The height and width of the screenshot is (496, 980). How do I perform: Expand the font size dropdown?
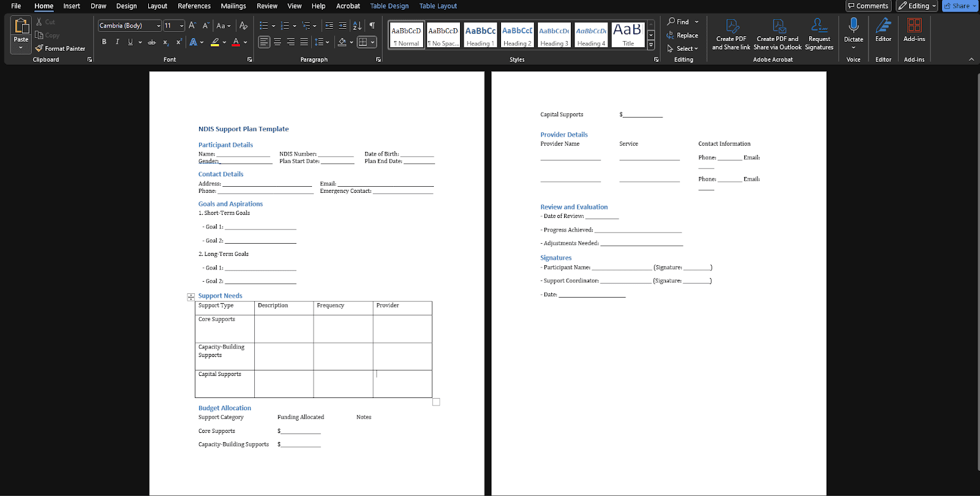pos(181,26)
